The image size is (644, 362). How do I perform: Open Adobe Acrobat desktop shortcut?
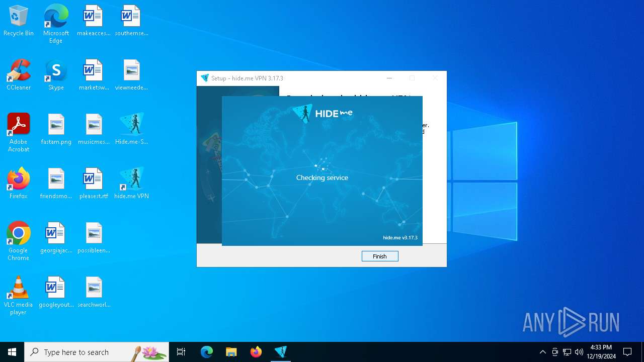click(19, 133)
